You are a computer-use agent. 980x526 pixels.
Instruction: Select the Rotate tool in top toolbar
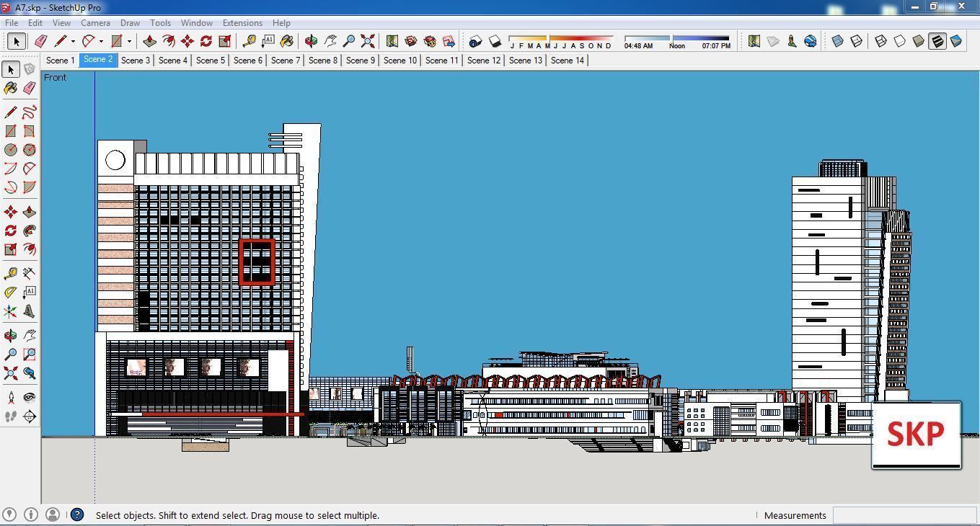point(206,41)
